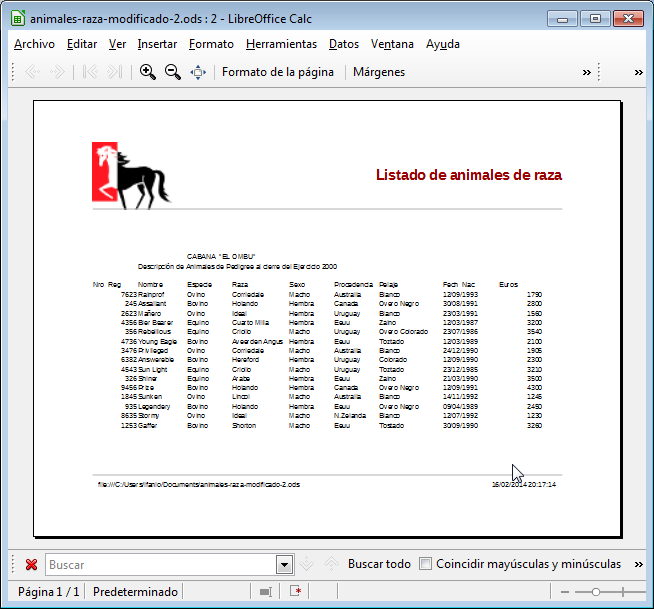Open the Herramientas menu
Image resolution: width=654 pixels, height=609 pixels.
click(x=282, y=44)
